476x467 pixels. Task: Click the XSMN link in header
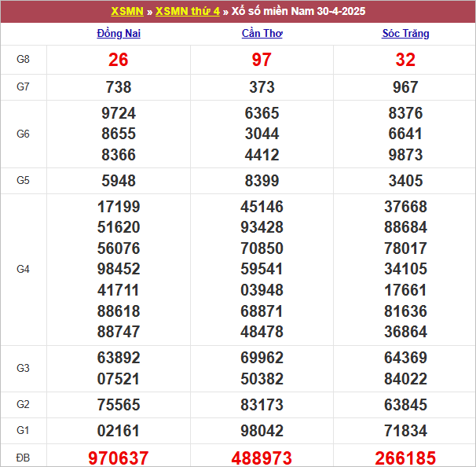coord(126,12)
